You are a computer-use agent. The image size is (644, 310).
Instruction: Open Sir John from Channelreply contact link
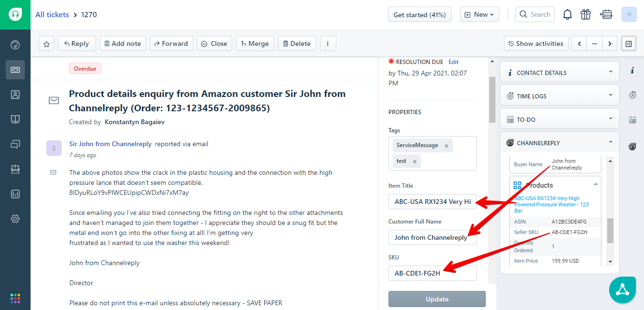(x=110, y=144)
